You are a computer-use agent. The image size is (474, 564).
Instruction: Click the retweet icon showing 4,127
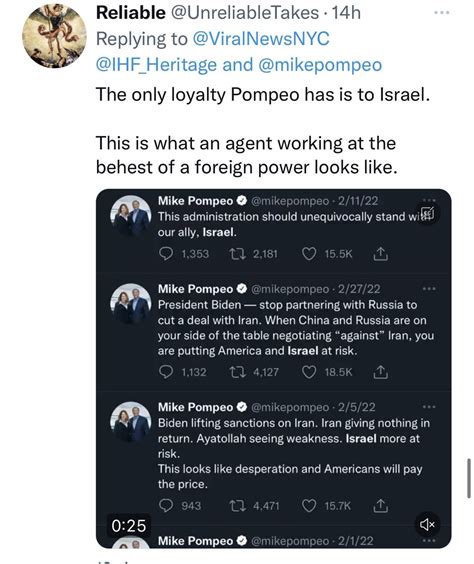coord(238,372)
